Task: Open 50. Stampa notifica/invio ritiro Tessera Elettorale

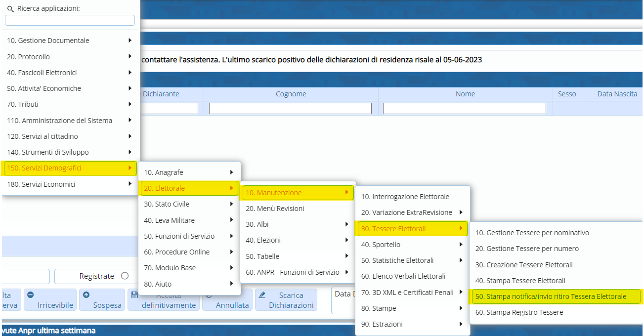Action: [x=551, y=296]
